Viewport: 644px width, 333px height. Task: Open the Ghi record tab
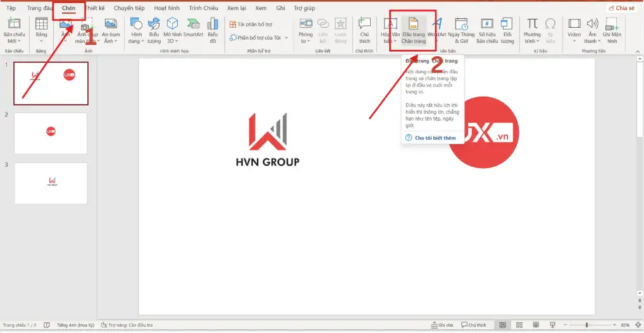tap(280, 8)
